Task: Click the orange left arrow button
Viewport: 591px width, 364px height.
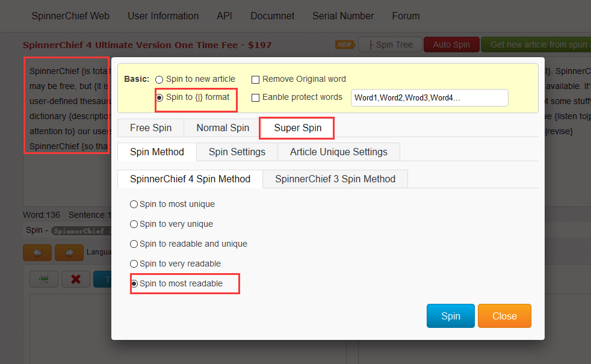Action: coord(37,253)
